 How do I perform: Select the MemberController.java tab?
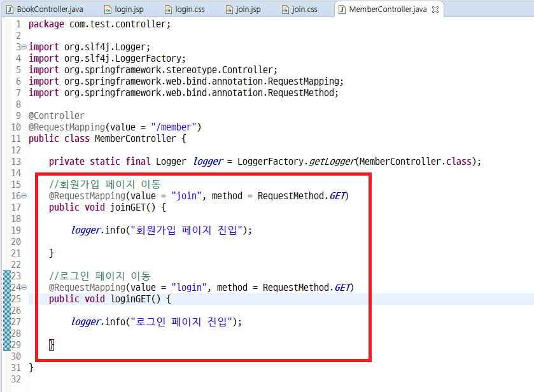pos(388,9)
